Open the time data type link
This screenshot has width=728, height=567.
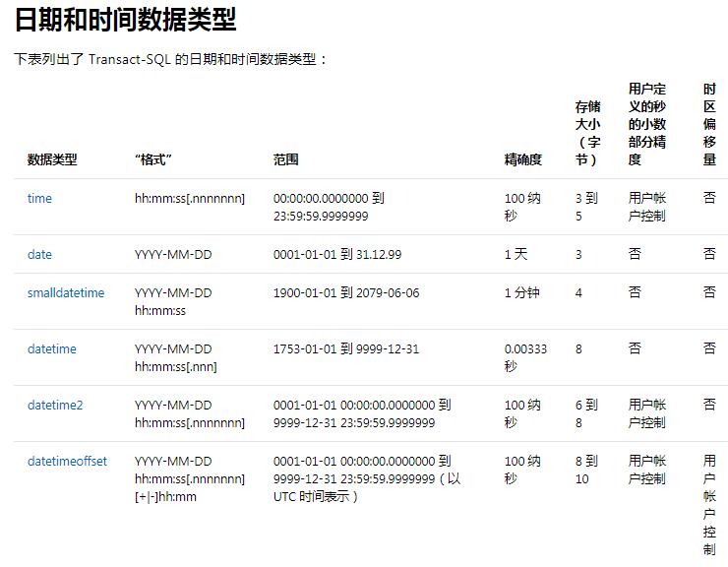39,199
